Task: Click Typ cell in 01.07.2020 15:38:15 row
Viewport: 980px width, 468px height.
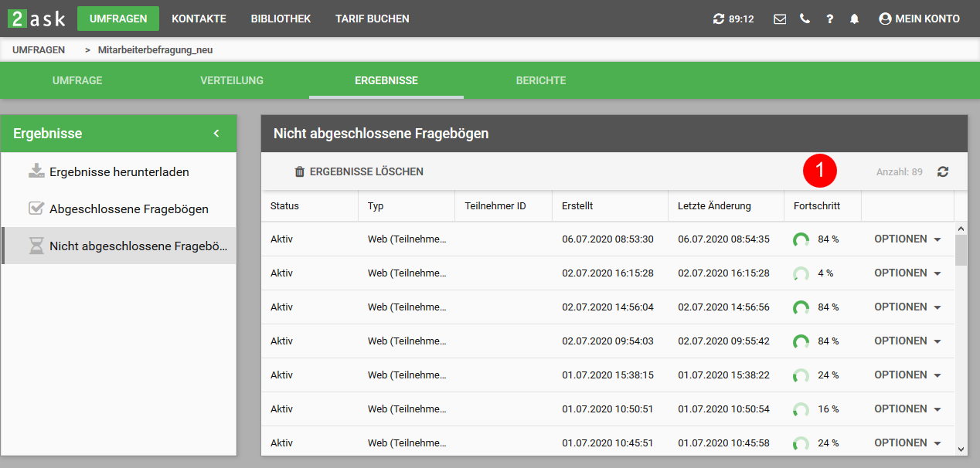Action: coord(407,375)
